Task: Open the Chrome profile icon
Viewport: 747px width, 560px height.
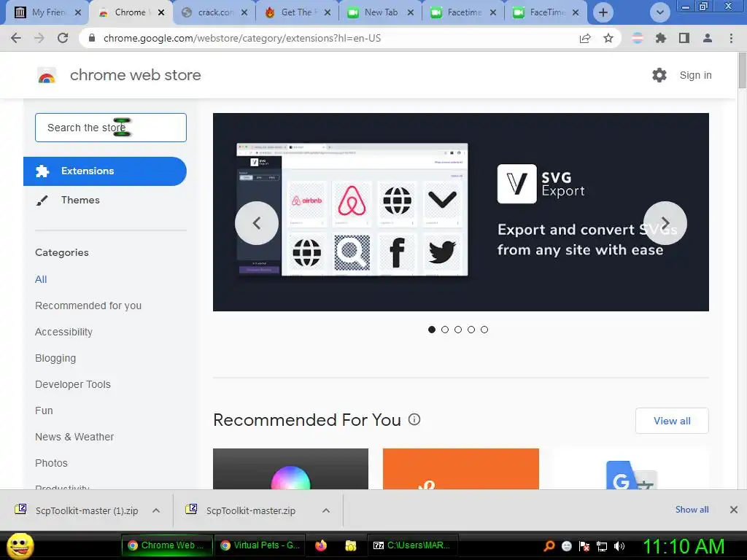Action: [708, 38]
